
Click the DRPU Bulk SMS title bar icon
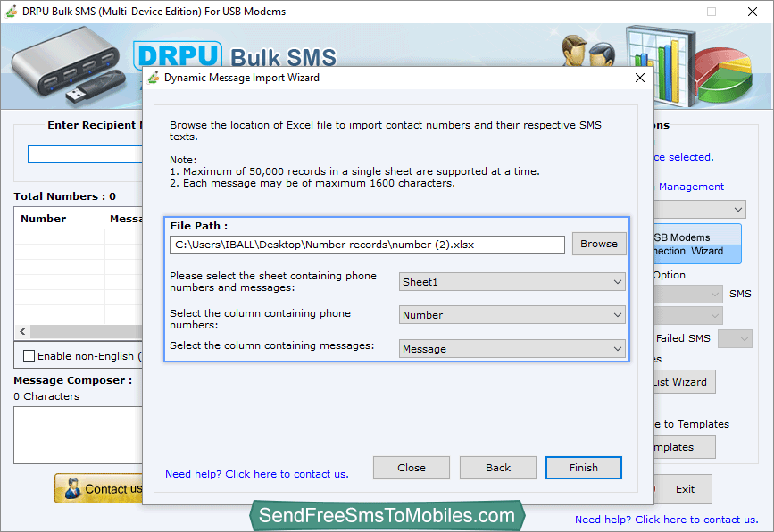(11, 12)
